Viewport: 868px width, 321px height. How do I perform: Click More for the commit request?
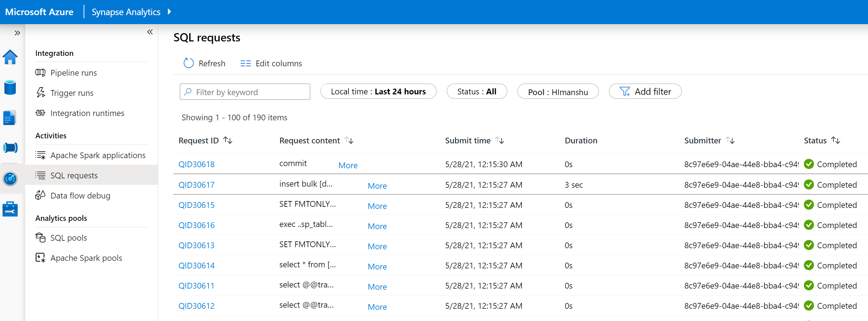click(x=348, y=165)
